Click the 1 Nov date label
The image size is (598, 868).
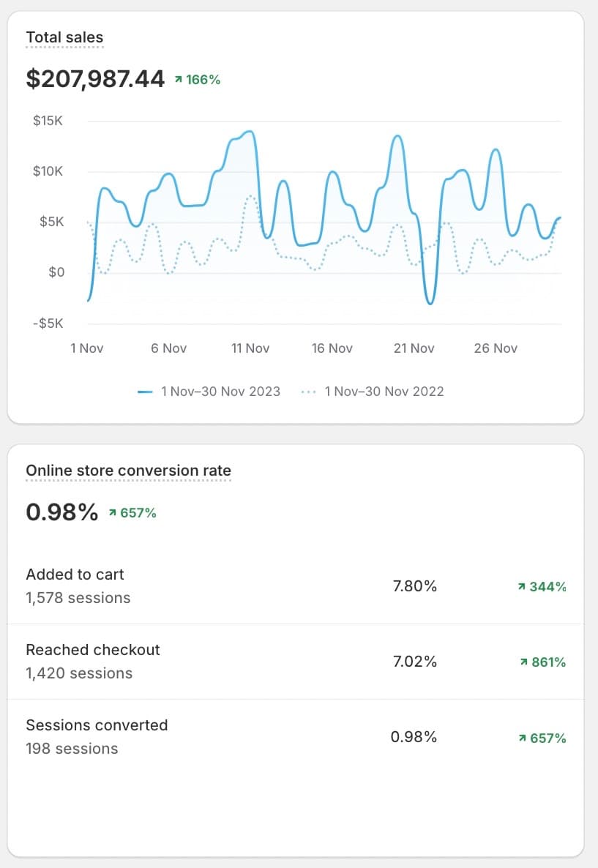pyautogui.click(x=87, y=348)
